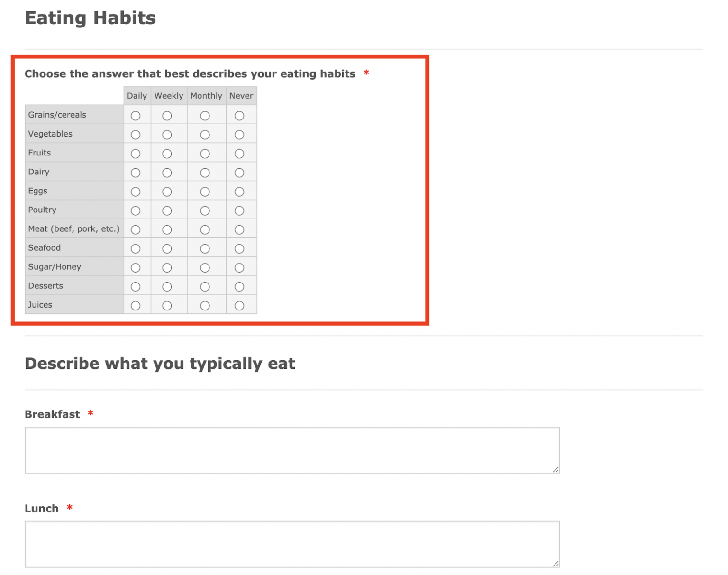Pick Weekly for Poultry
Image resolution: width=728 pixels, height=575 pixels.
click(x=167, y=210)
